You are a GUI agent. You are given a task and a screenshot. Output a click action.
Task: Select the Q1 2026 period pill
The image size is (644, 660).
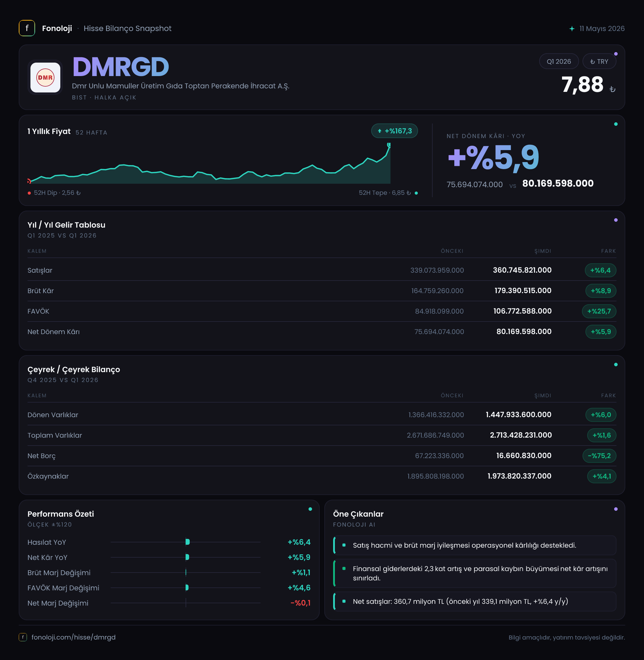pos(559,61)
